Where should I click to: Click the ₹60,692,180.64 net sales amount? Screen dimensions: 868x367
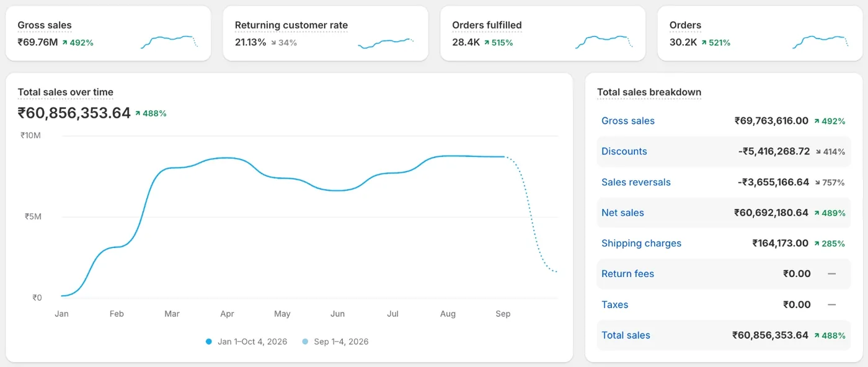771,213
